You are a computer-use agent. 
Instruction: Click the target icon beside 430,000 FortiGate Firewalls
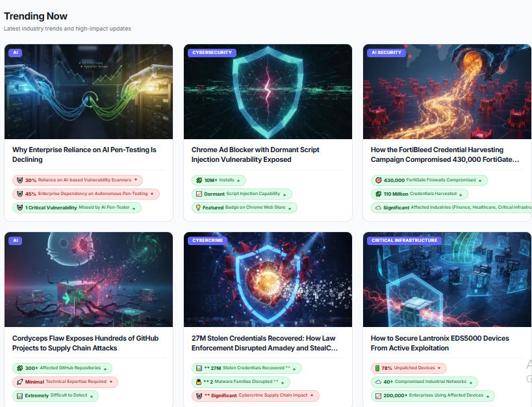(x=378, y=180)
